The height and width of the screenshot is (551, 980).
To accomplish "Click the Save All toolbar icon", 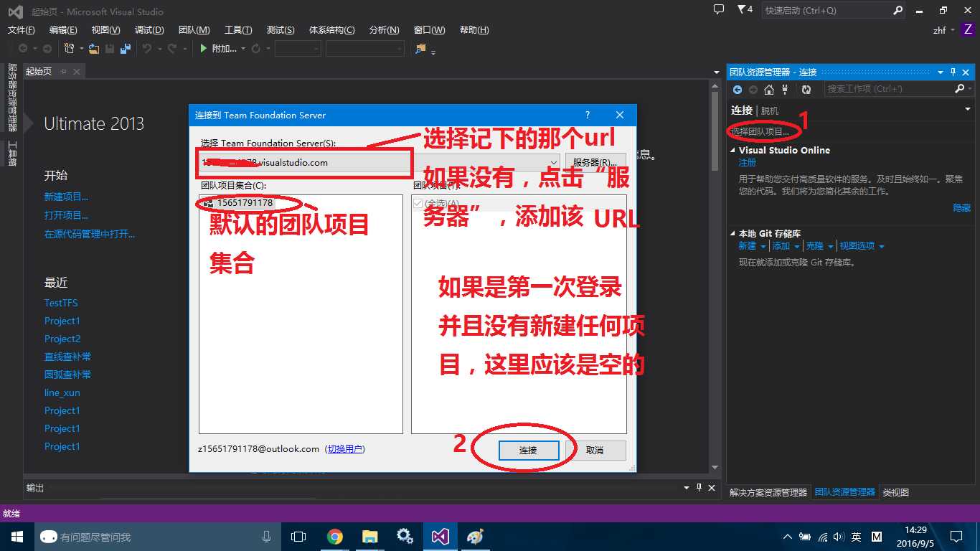I will tap(126, 48).
